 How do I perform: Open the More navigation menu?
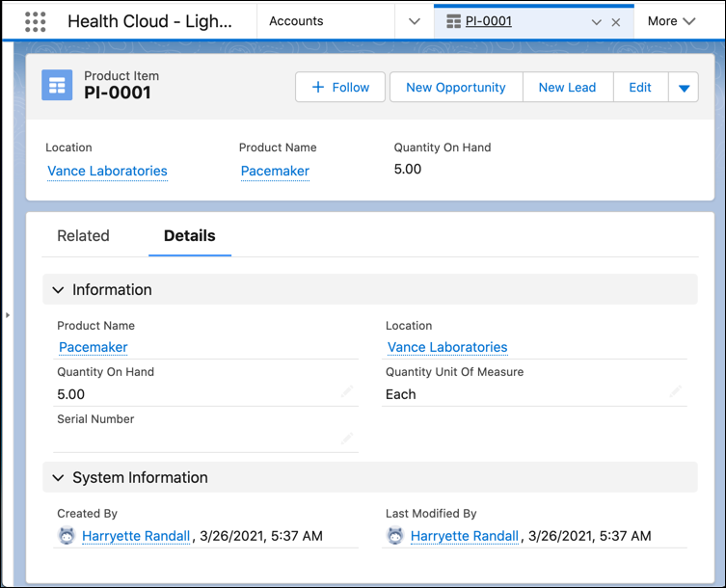[x=671, y=21]
